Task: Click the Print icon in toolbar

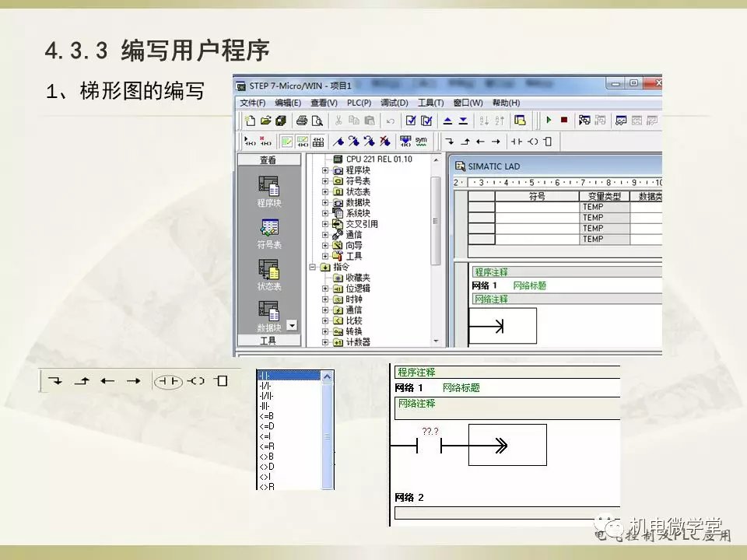Action: 301,121
